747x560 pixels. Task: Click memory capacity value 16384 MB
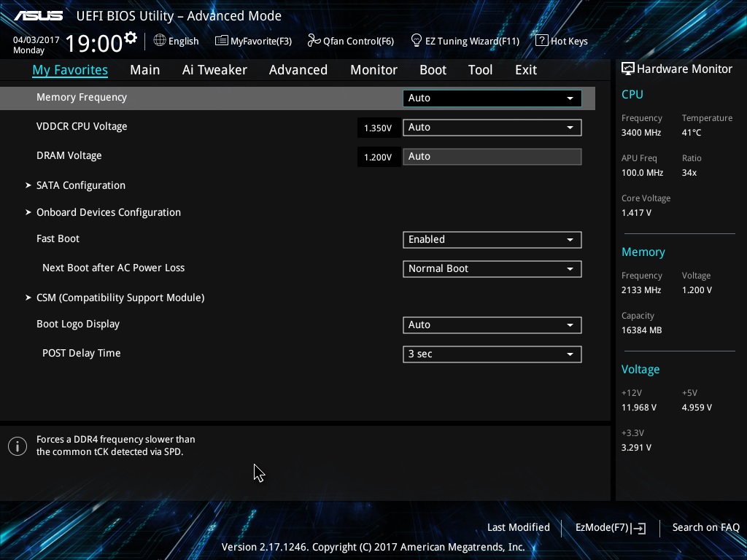point(641,330)
